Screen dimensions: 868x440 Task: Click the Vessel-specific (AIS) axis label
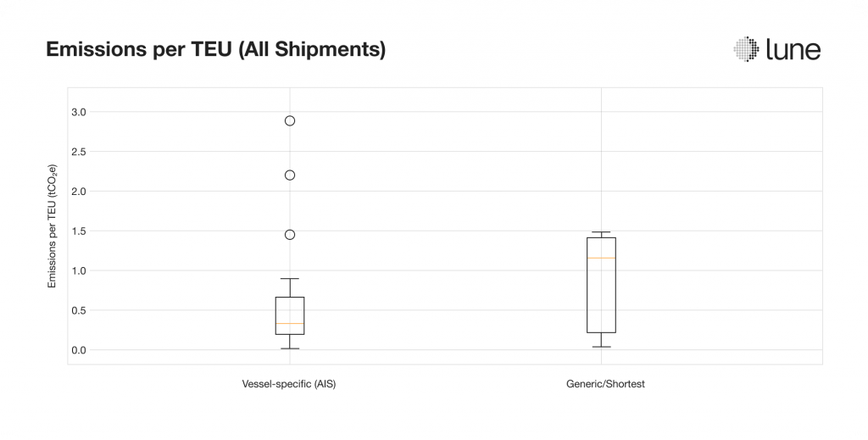(x=289, y=384)
